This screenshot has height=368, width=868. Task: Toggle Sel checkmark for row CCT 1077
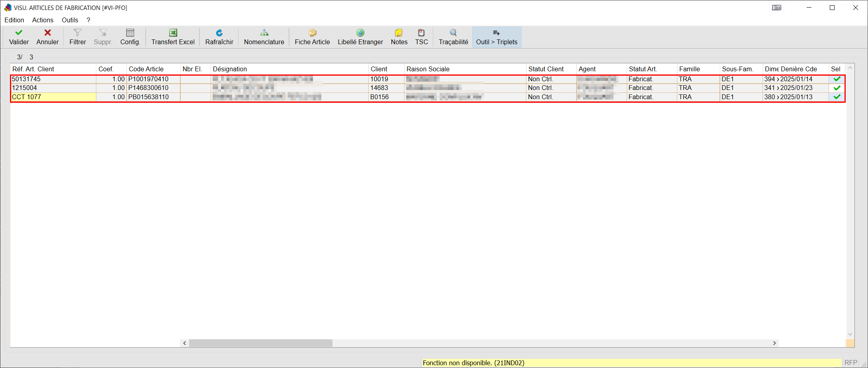coord(837,97)
